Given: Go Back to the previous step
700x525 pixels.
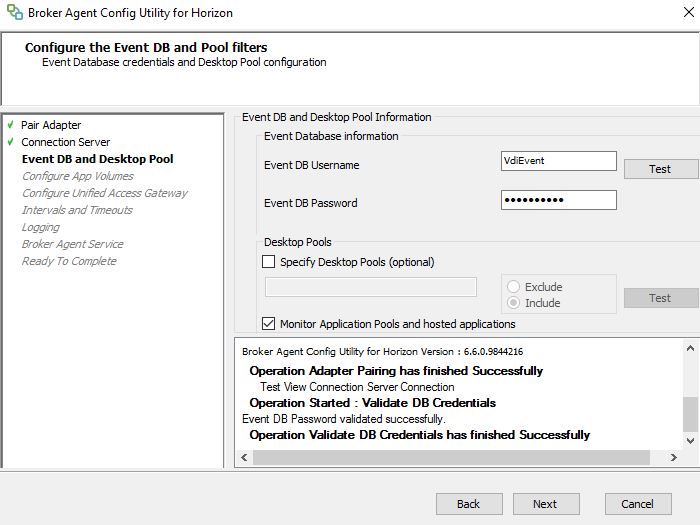Looking at the screenshot, I should pos(469,504).
